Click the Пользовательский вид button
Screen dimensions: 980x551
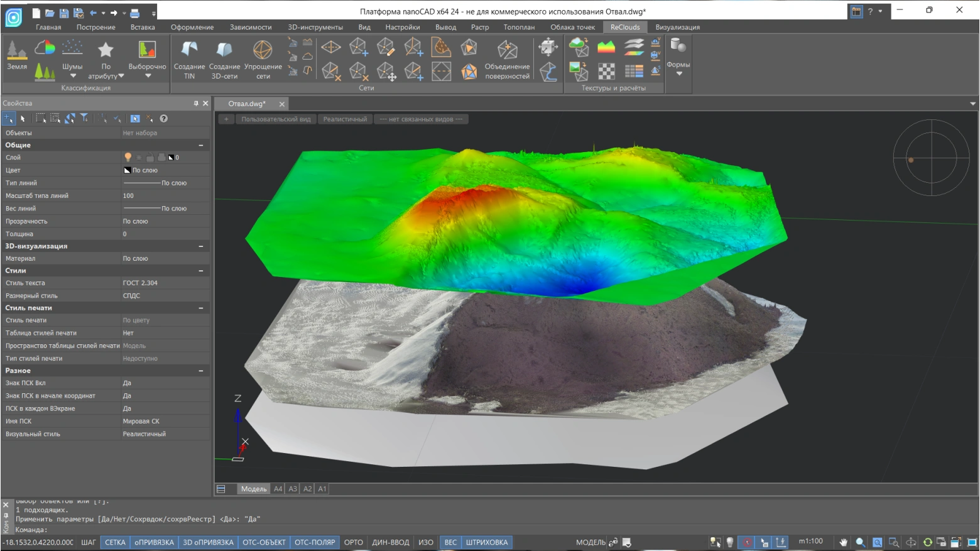click(x=276, y=119)
